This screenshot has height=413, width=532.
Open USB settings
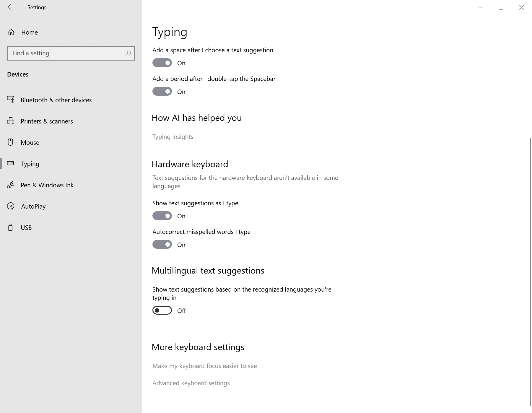(26, 227)
